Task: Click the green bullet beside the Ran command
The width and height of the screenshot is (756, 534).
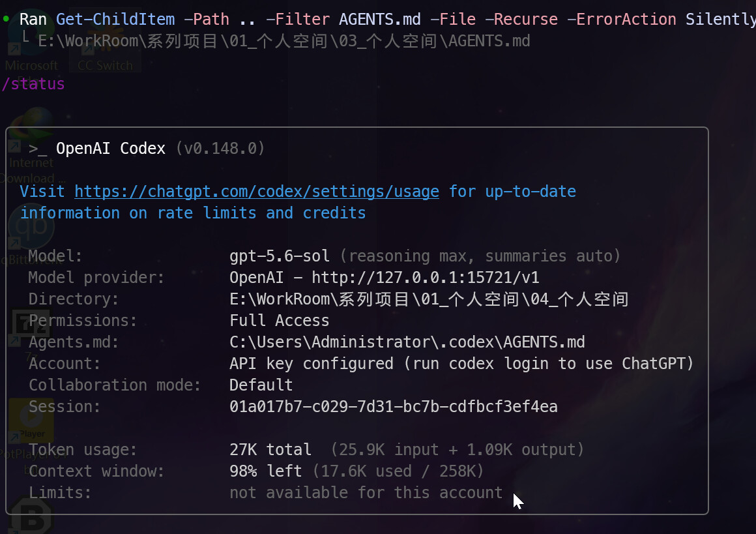Action: [6, 19]
